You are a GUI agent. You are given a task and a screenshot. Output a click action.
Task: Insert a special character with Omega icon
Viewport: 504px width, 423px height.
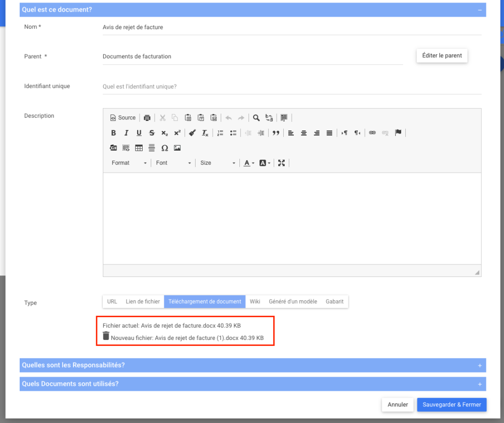pos(165,148)
